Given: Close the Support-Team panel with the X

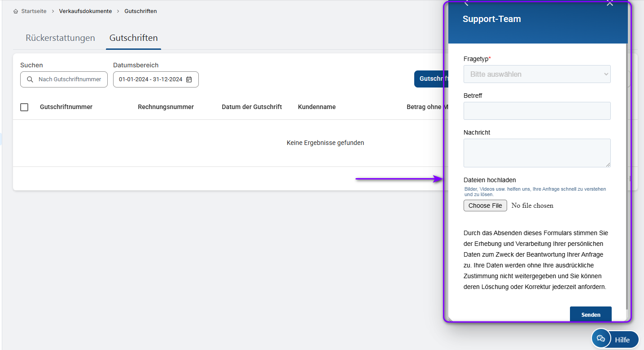Looking at the screenshot, I should [x=609, y=3].
